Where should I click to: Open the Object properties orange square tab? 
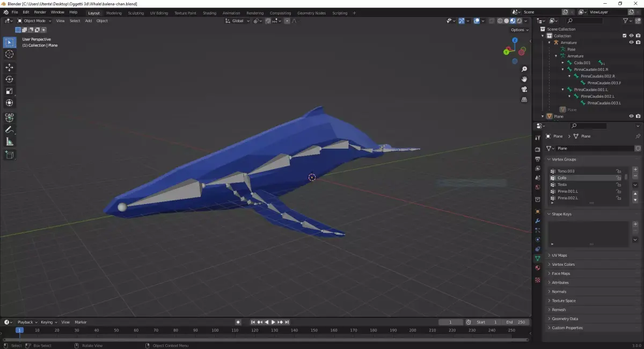[x=537, y=211]
